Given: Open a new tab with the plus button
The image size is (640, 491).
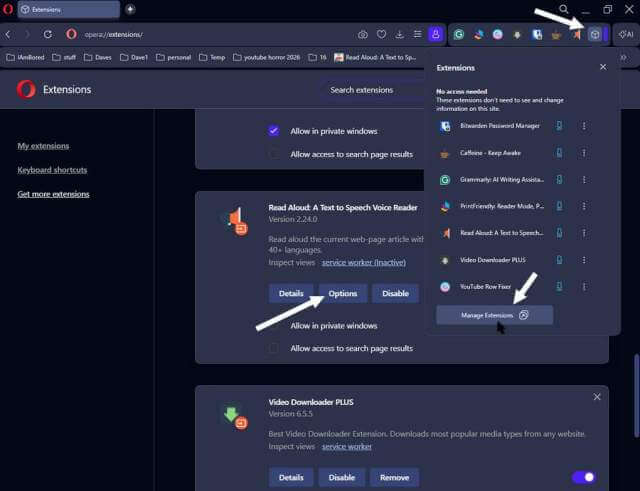Looking at the screenshot, I should tap(130, 9).
